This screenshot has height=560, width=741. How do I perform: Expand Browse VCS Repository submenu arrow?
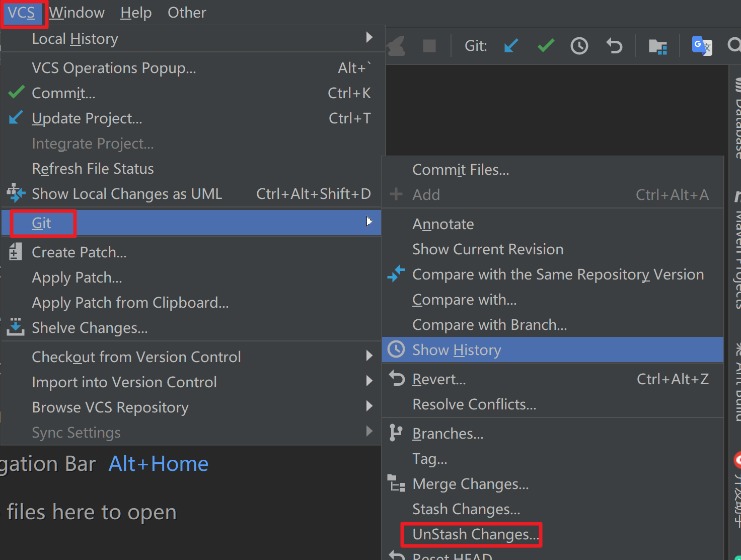pos(369,406)
